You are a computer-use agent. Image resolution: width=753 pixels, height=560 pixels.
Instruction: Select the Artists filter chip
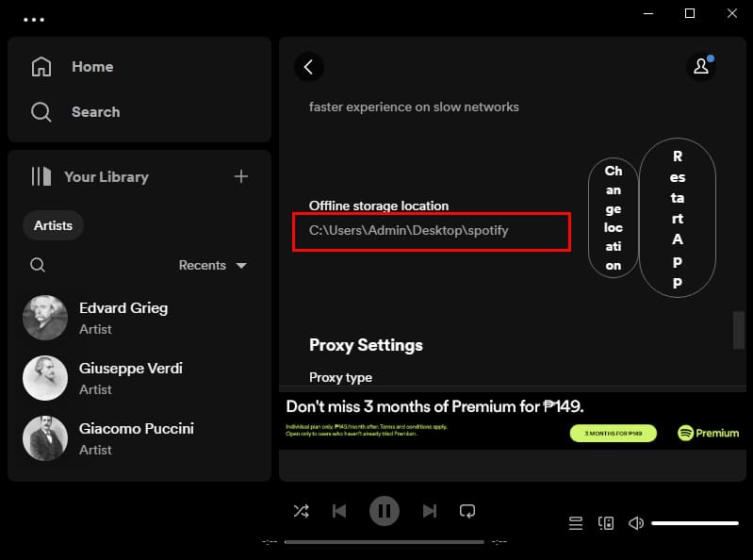(x=54, y=225)
